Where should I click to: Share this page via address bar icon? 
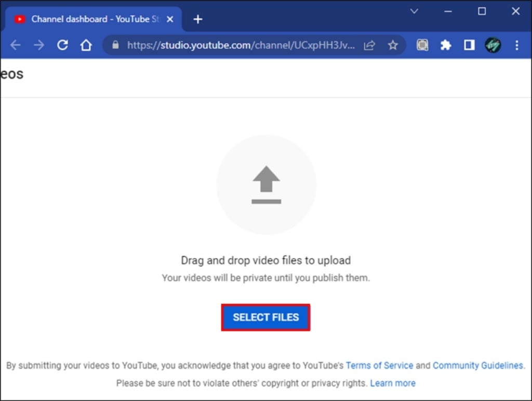[x=369, y=45]
